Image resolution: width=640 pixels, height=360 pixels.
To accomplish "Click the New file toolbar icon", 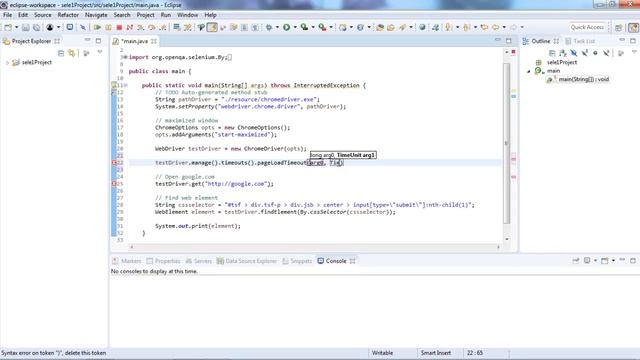I will (8, 27).
